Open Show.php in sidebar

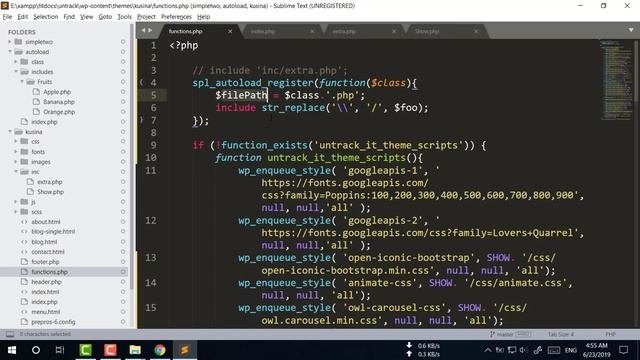(50, 192)
